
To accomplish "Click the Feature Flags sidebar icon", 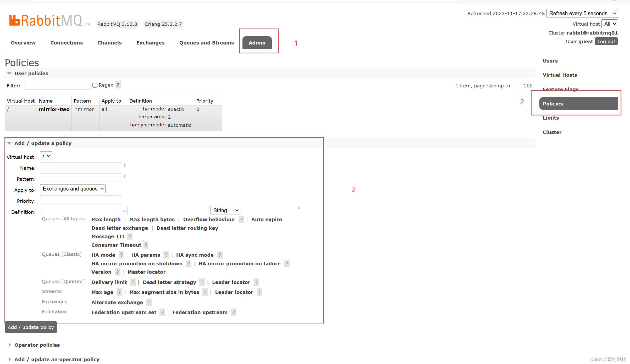I will click(x=561, y=89).
